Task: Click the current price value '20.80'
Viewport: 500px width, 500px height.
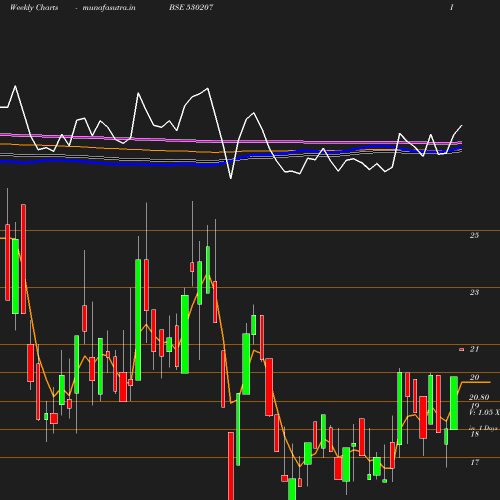Action: point(479,397)
